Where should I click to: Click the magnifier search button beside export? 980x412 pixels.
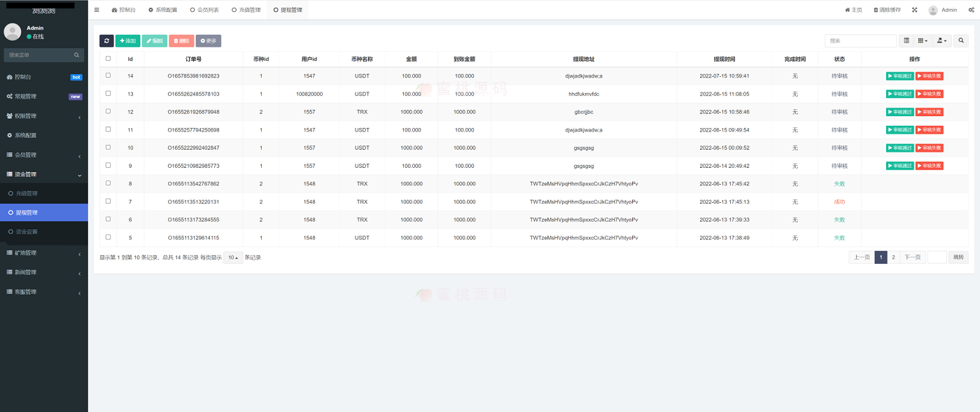(x=961, y=41)
